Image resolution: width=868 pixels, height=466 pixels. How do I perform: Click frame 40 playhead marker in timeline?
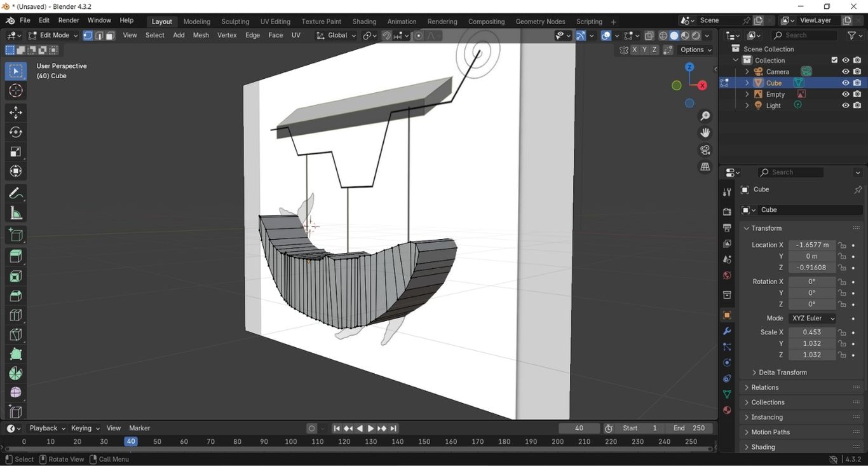click(131, 442)
